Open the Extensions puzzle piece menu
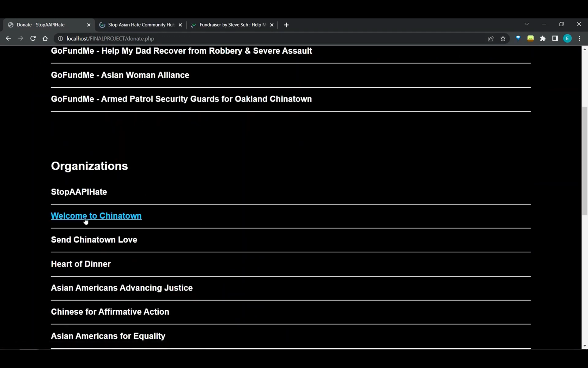 (543, 38)
